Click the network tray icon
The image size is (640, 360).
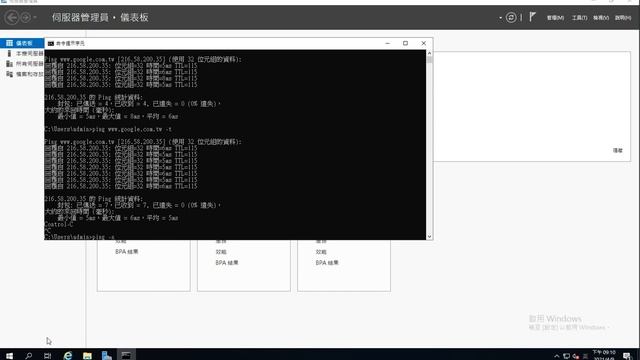(x=566, y=356)
